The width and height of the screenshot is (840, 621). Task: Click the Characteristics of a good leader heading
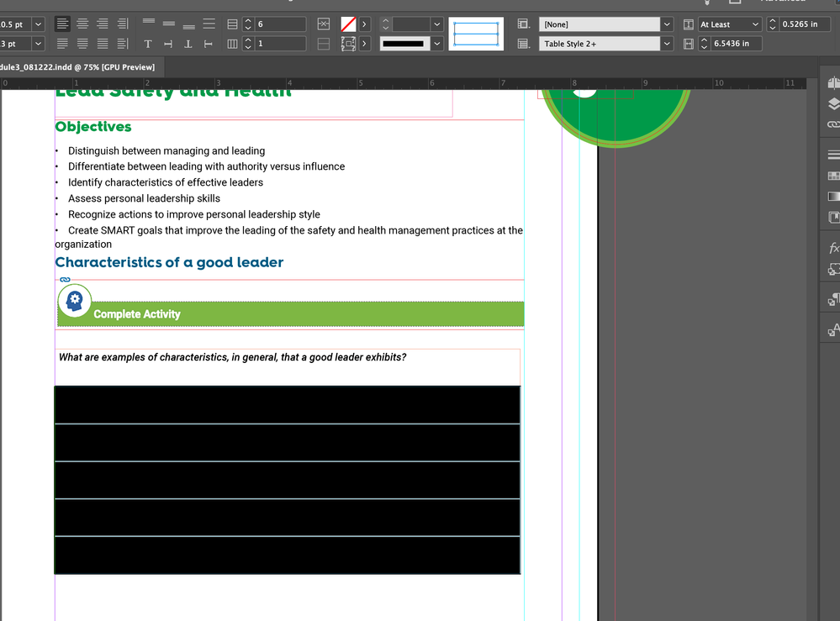(169, 263)
